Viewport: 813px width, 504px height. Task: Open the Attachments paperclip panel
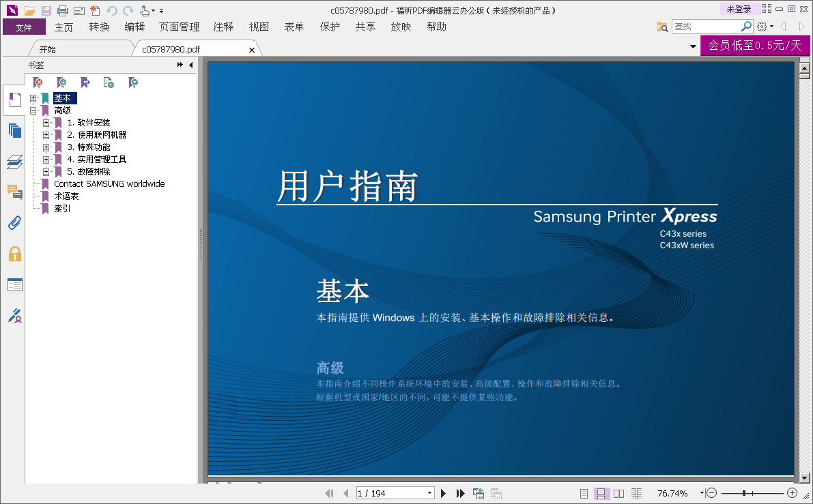(x=14, y=223)
